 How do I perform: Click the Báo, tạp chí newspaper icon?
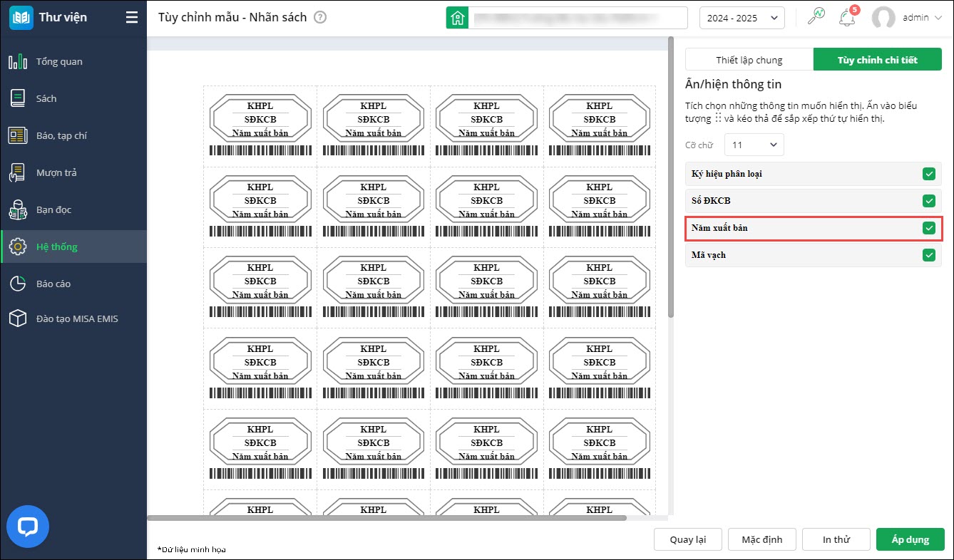18,135
